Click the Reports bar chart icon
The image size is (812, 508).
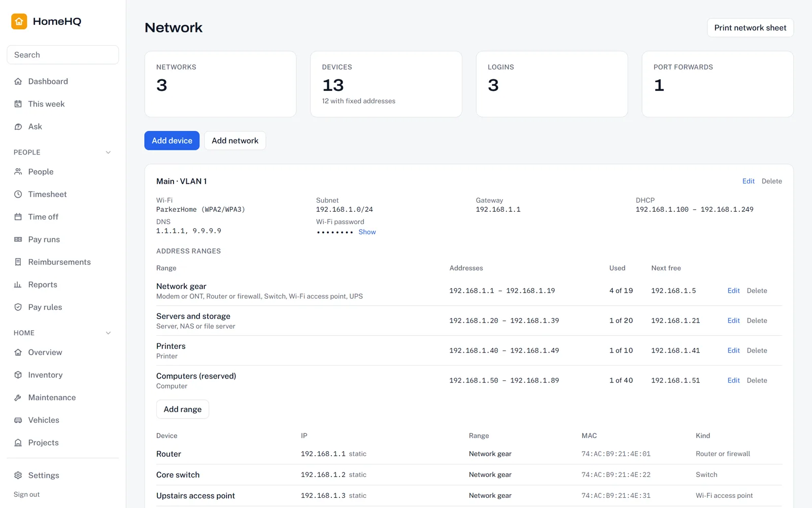click(18, 284)
